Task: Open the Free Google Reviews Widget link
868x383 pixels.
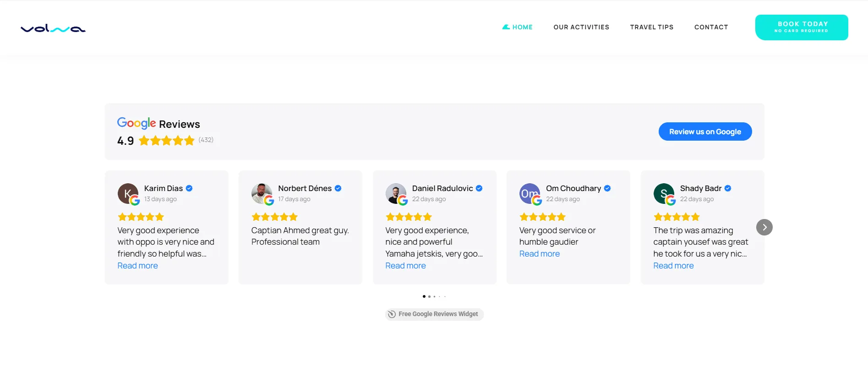Action: pos(434,314)
